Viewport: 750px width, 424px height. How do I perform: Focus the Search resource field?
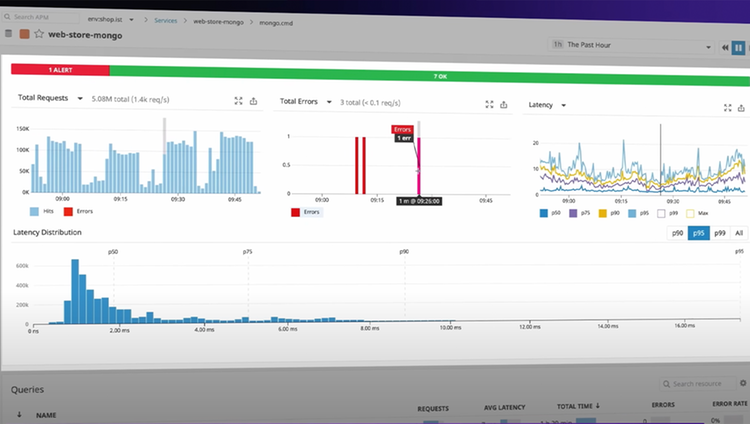tap(698, 384)
